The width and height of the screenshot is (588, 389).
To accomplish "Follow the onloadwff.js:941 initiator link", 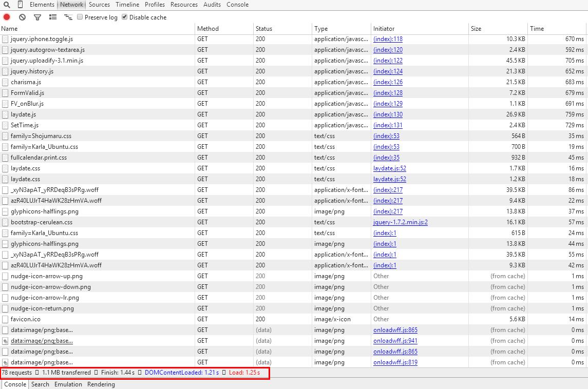I will (x=395, y=341).
